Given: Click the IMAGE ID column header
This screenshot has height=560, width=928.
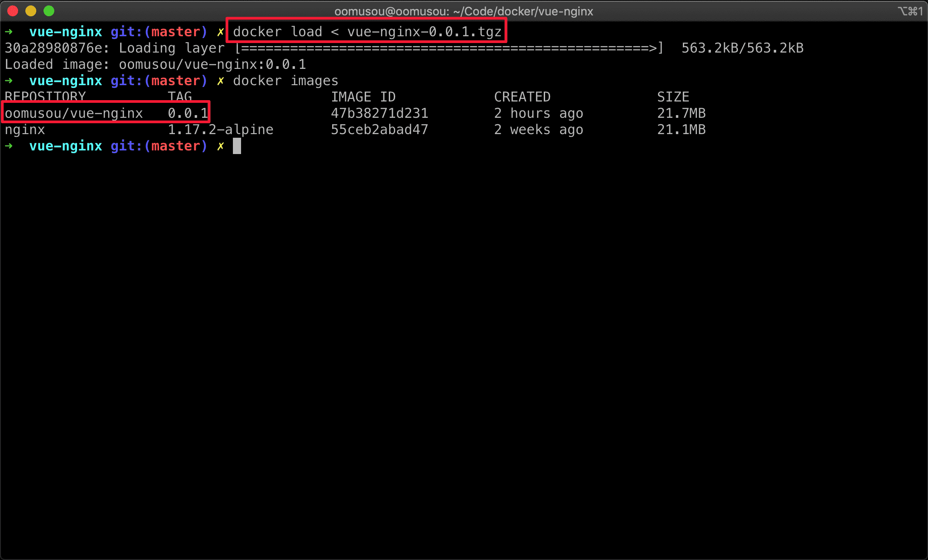Looking at the screenshot, I should pyautogui.click(x=363, y=97).
